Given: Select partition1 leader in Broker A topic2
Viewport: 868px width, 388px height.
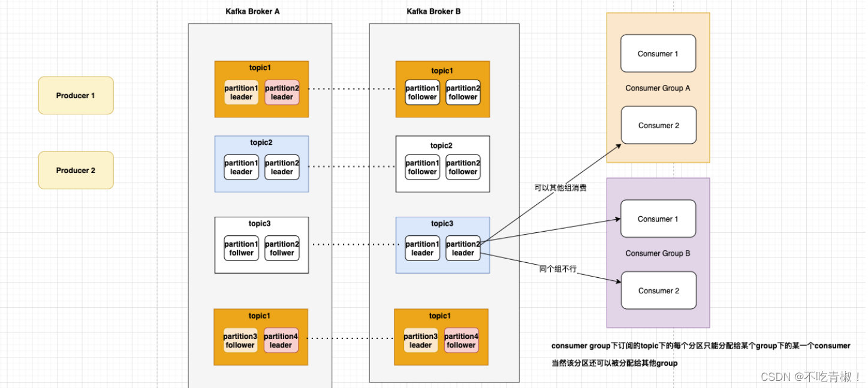Looking at the screenshot, I should click(242, 167).
